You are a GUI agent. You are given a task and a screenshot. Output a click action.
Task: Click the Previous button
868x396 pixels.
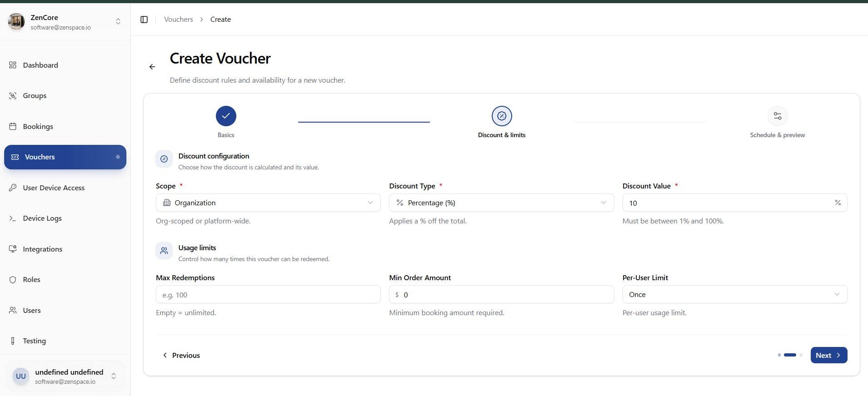[x=181, y=355]
